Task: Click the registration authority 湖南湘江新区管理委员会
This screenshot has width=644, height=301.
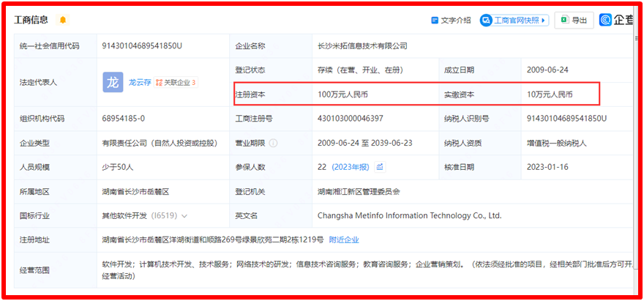Action: click(x=359, y=192)
